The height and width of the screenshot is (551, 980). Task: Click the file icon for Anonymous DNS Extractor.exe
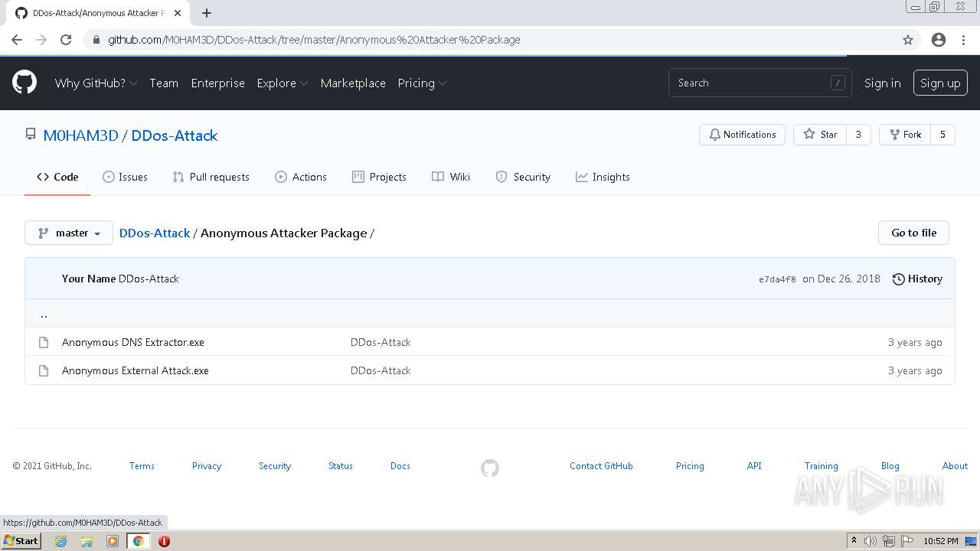pyautogui.click(x=44, y=342)
